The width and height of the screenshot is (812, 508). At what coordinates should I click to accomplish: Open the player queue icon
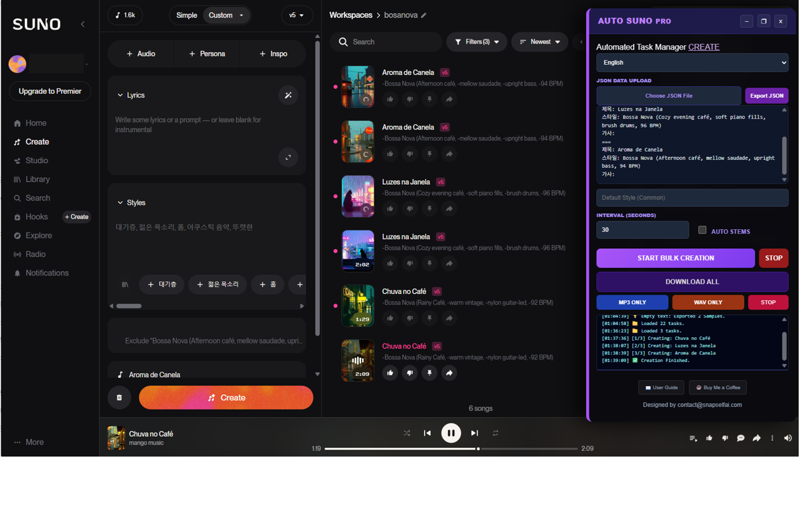pos(693,438)
